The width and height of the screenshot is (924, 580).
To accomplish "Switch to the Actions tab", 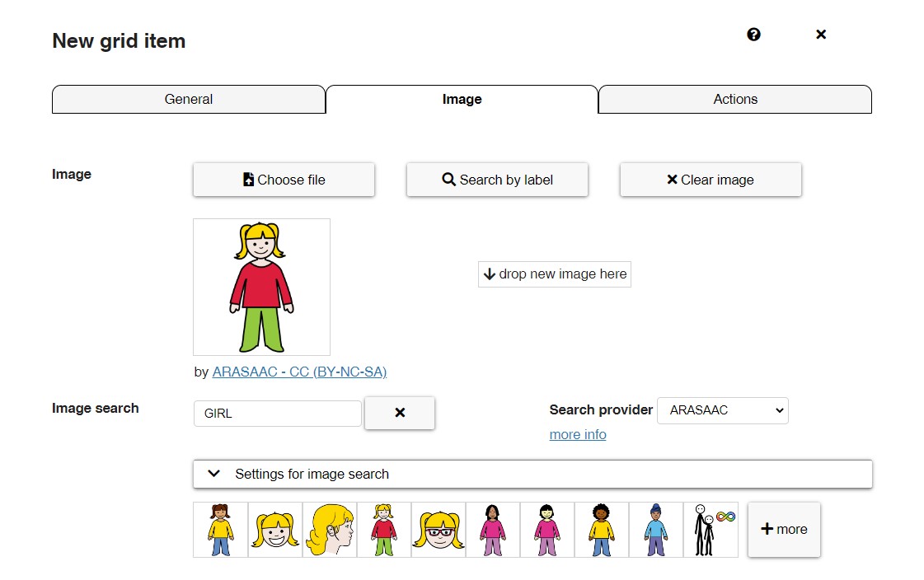I will click(x=734, y=99).
